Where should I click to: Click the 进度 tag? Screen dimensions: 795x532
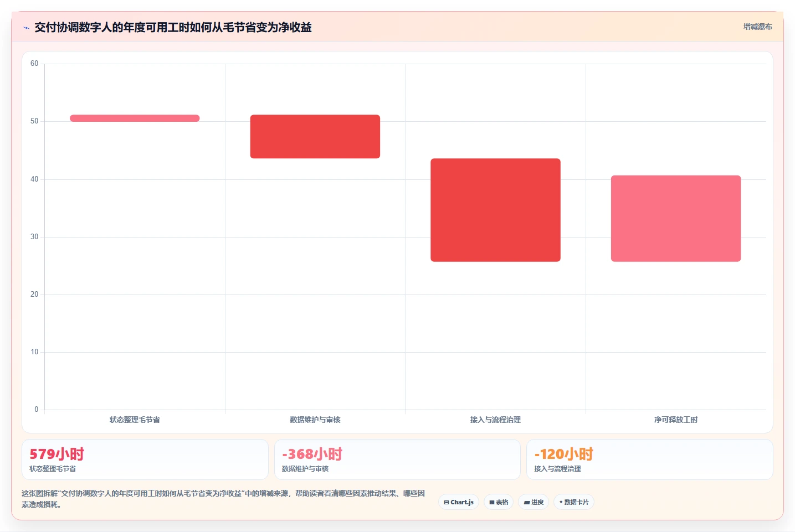[x=534, y=502]
